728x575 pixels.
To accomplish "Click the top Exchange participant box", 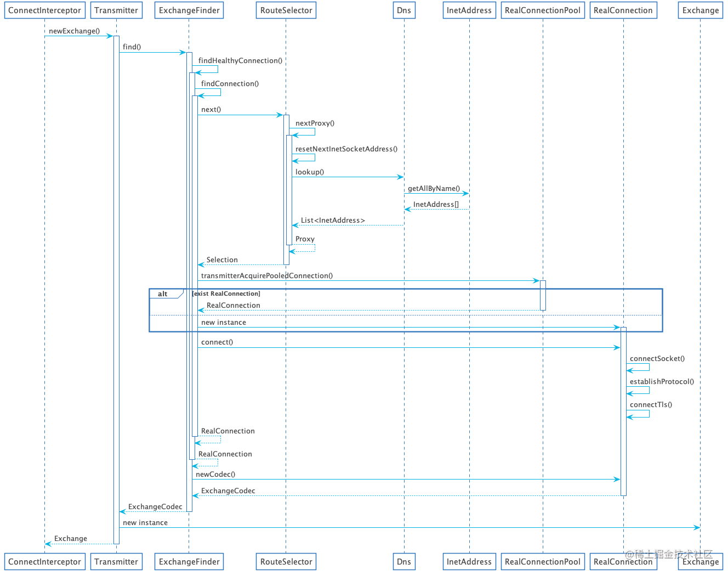I will (701, 10).
